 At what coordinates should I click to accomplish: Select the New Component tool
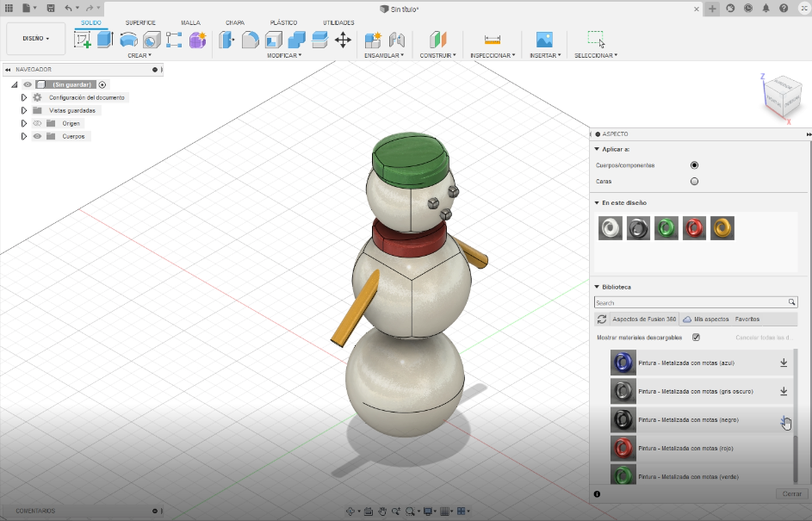373,40
